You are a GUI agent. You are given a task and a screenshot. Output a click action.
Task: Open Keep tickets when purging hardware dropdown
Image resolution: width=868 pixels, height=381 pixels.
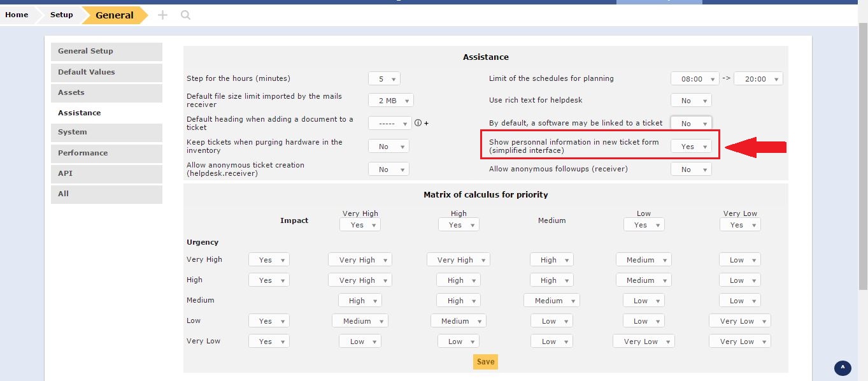point(388,147)
